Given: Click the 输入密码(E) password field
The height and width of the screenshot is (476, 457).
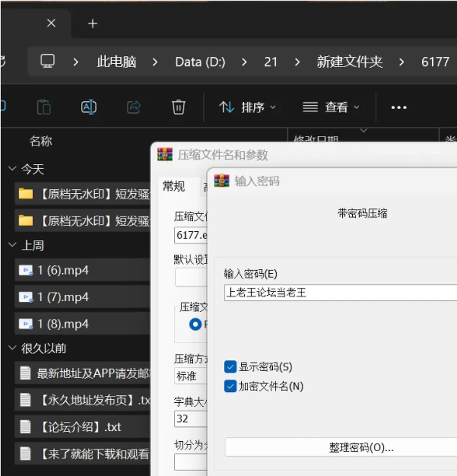Looking at the screenshot, I should (x=341, y=293).
